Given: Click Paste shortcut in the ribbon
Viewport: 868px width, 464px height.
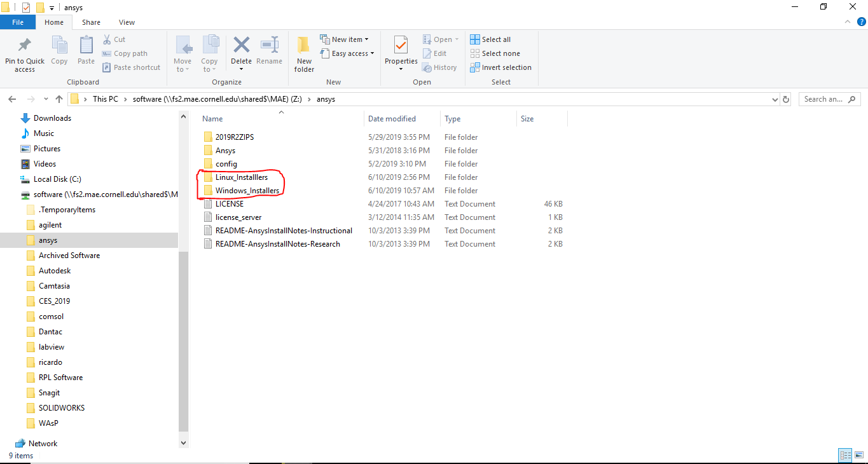Looking at the screenshot, I should click(131, 67).
